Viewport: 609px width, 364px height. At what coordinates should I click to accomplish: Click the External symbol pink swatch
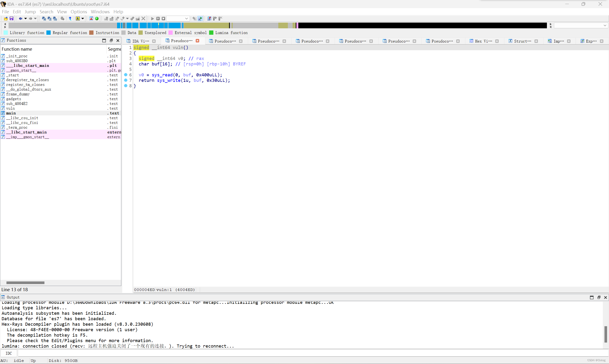[x=171, y=33]
